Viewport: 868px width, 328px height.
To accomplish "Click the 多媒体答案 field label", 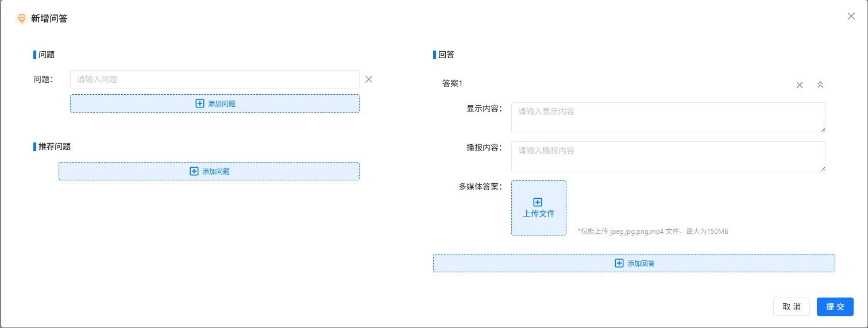I will coord(480,187).
